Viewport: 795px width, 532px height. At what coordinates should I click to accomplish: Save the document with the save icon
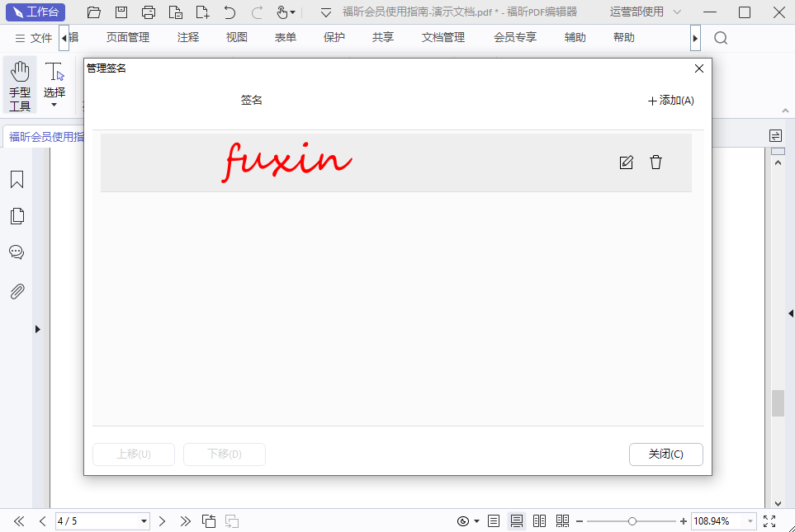tap(121, 12)
